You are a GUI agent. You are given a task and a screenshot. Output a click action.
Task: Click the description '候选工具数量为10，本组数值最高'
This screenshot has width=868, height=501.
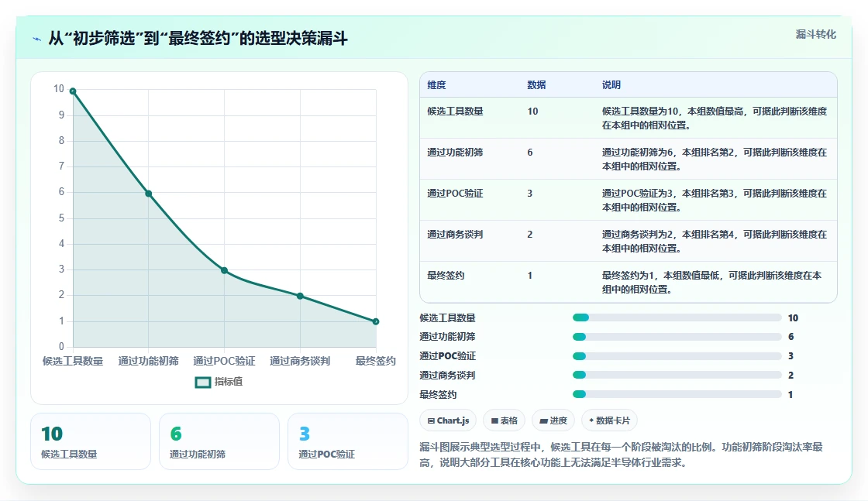click(x=714, y=118)
